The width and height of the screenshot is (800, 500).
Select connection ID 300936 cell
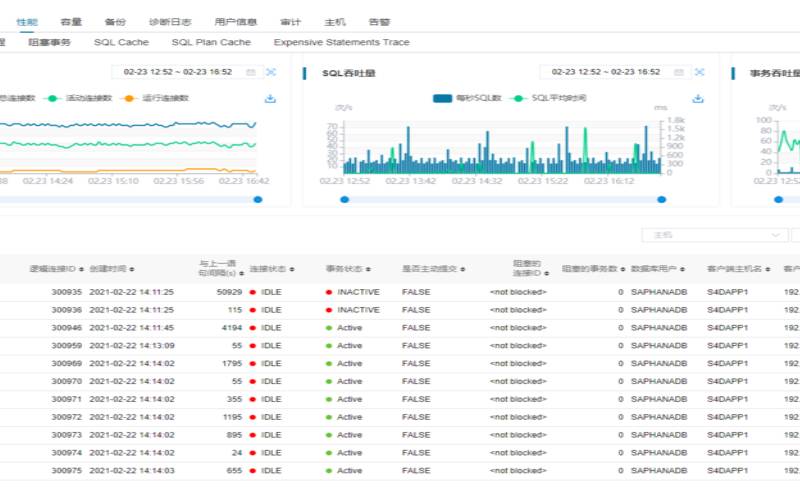point(66,310)
